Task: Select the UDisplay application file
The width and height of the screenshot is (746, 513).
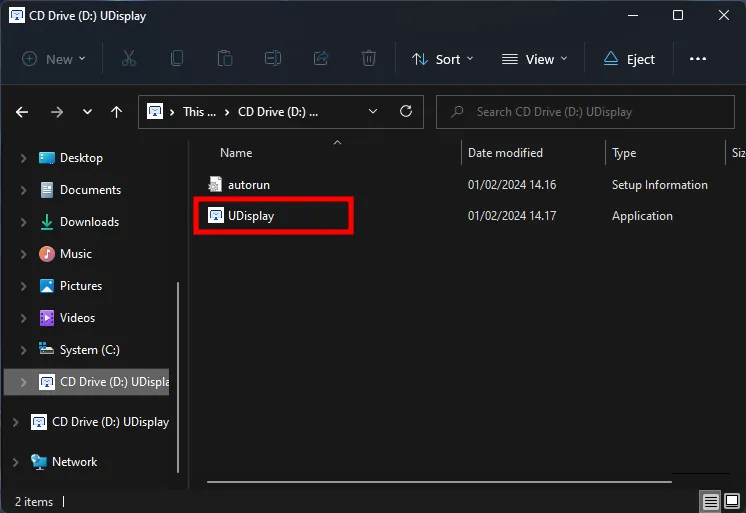Action: coord(250,216)
